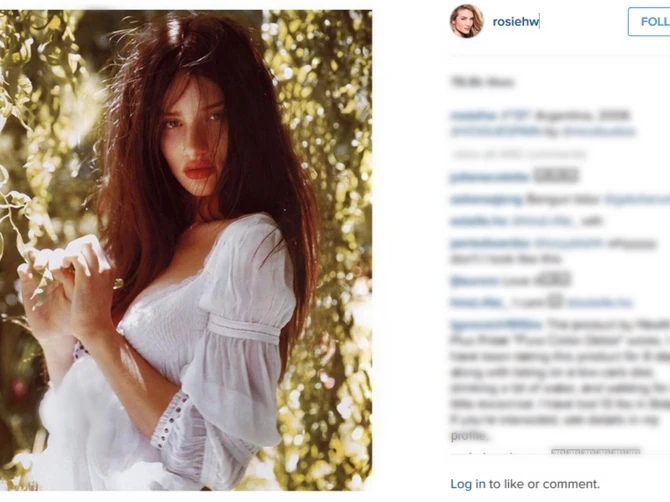Click username starting the long product comment
Image resolution: width=670 pixels, height=502 pixels.
tap(496, 325)
